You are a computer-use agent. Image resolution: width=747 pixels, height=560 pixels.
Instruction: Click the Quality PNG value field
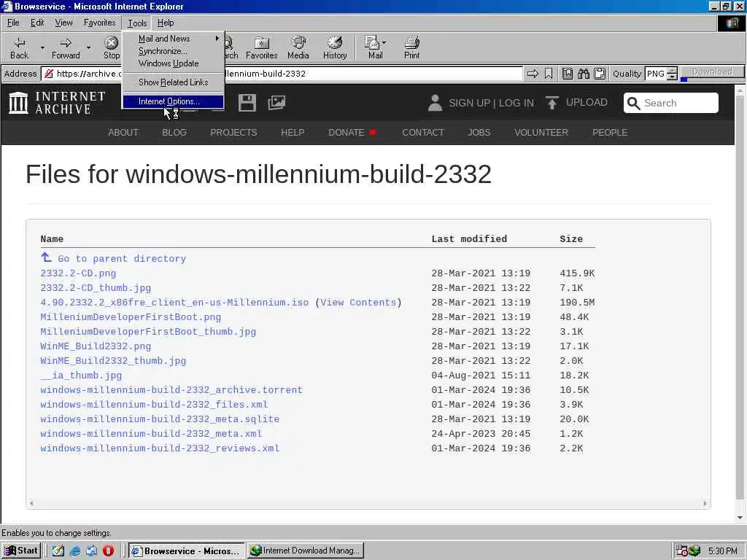(656, 74)
